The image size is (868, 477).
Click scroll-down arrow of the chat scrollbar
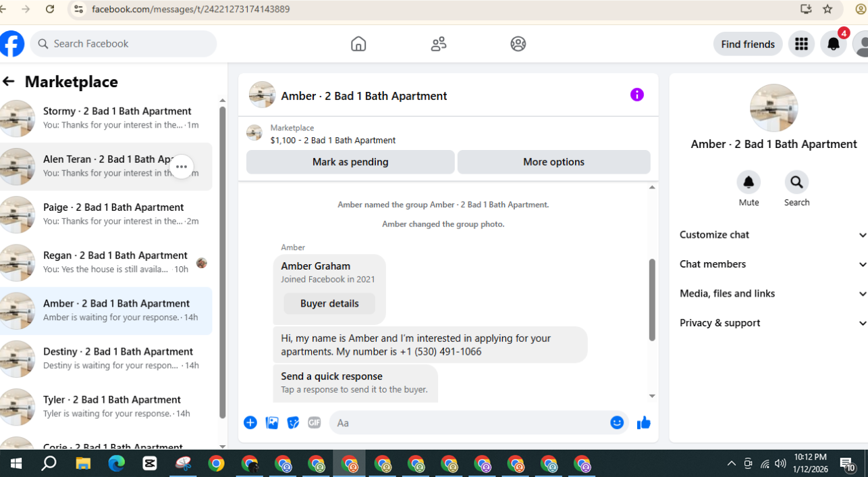pos(652,396)
